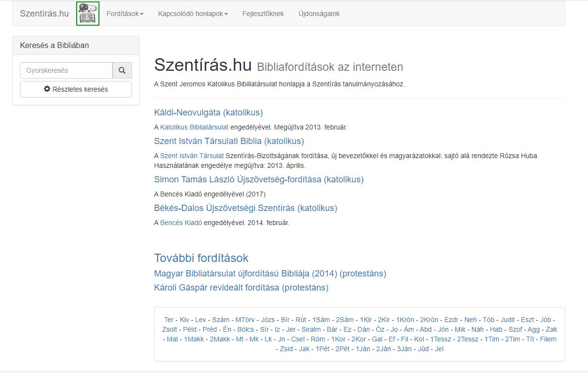Click the lion and book logo icon
Image resolution: width=588 pixels, height=373 pixels.
pos(88,14)
